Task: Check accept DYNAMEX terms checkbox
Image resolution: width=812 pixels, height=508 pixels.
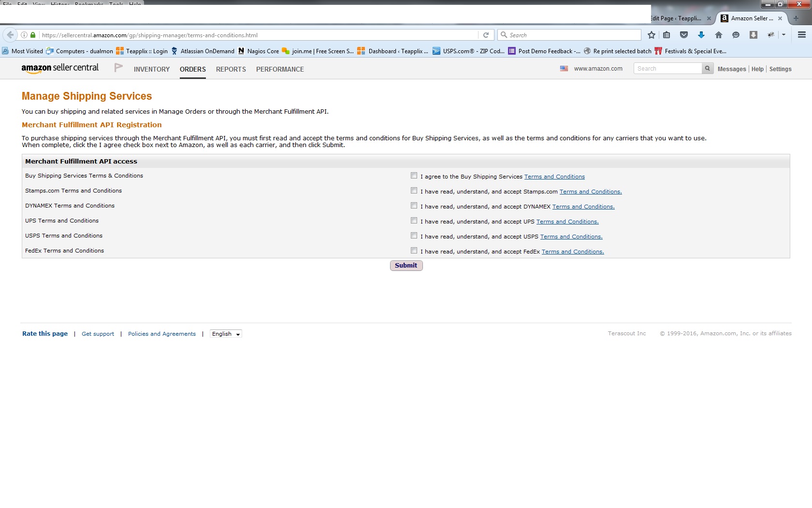Action: pyautogui.click(x=414, y=206)
